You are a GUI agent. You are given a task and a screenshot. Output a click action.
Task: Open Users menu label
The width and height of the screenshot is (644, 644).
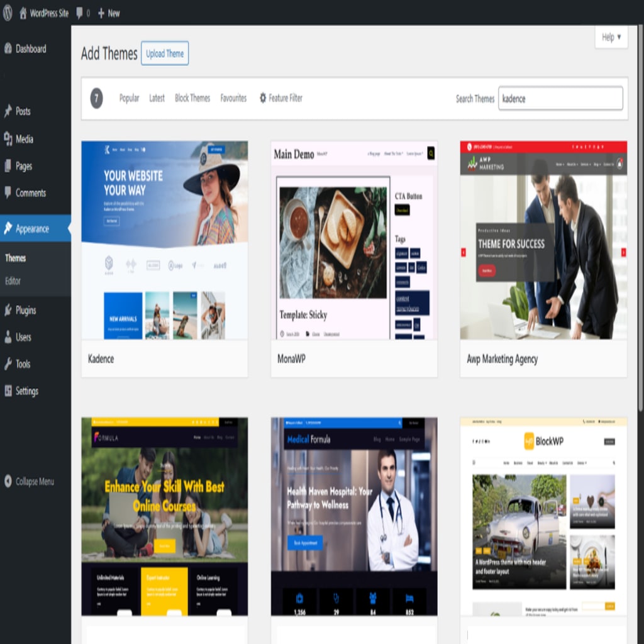click(23, 337)
